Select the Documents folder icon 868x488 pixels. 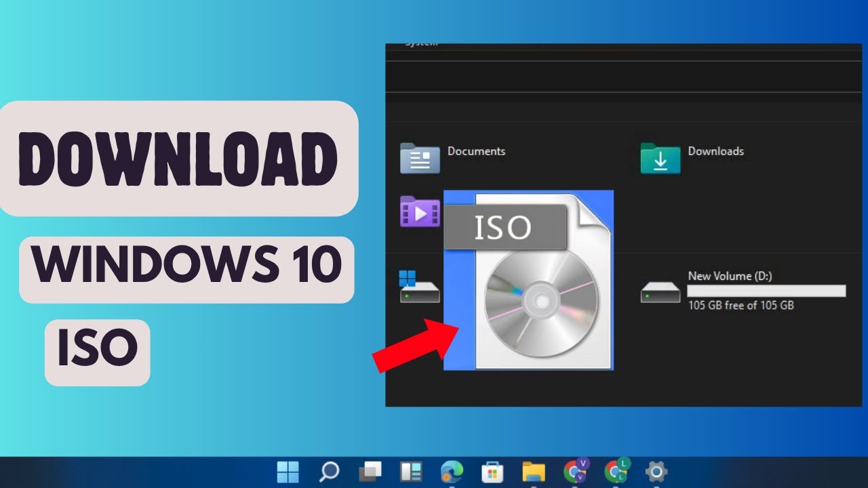(420, 158)
